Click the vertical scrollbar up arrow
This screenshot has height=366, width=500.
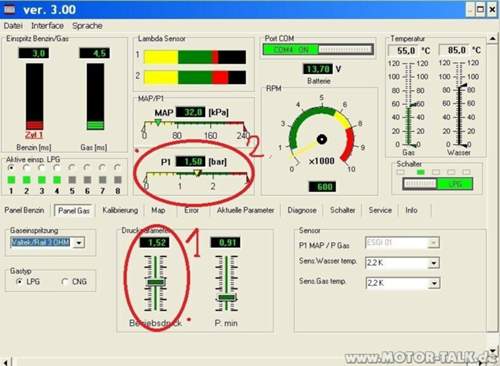pos(493,39)
